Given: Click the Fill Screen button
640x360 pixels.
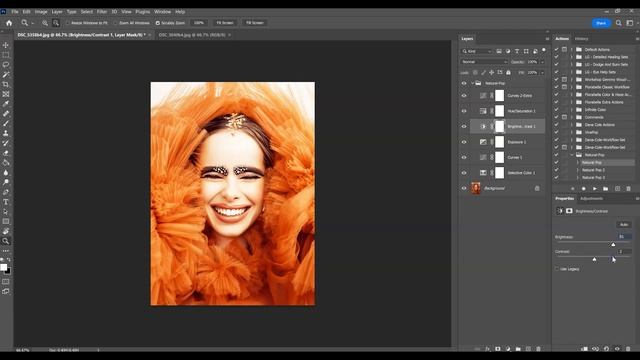Looking at the screenshot, I should 254,23.
